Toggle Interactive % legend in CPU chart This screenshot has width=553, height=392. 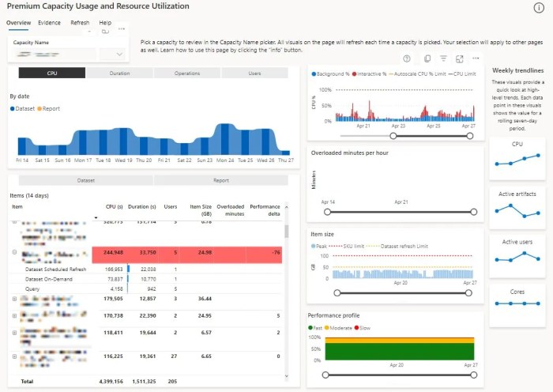(369, 73)
